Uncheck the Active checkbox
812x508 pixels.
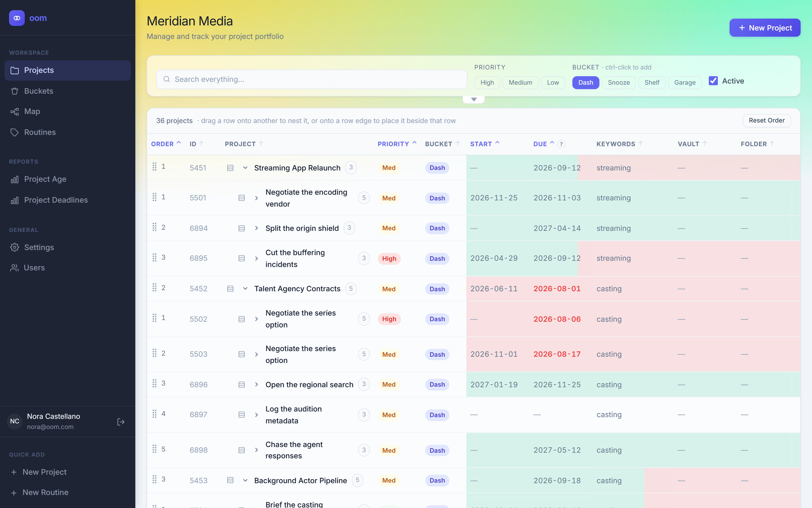tap(713, 81)
